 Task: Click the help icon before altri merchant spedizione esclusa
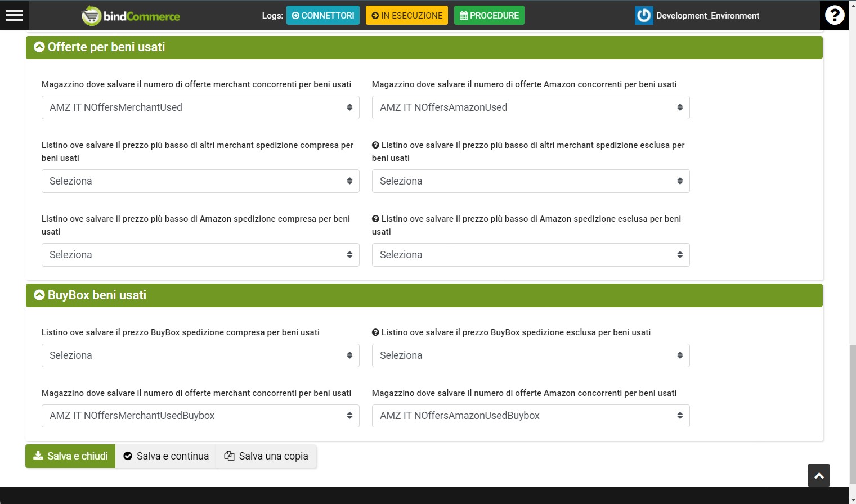click(x=375, y=145)
